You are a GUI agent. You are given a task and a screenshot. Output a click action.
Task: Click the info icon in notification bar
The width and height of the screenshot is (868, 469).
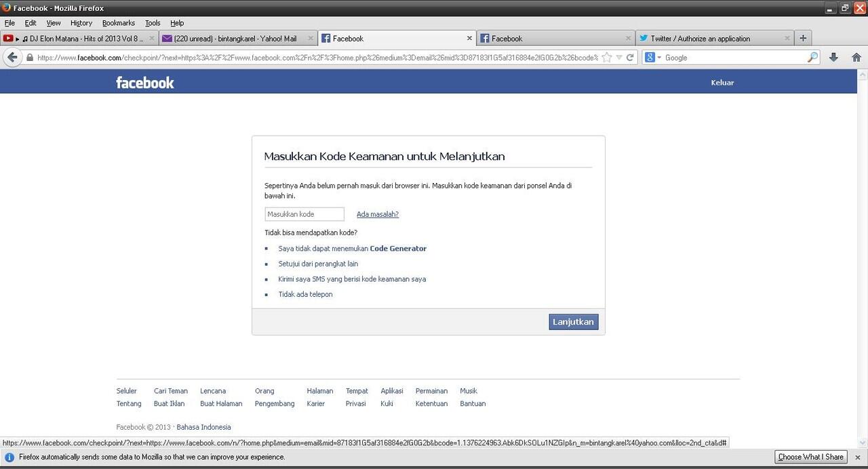click(x=9, y=457)
